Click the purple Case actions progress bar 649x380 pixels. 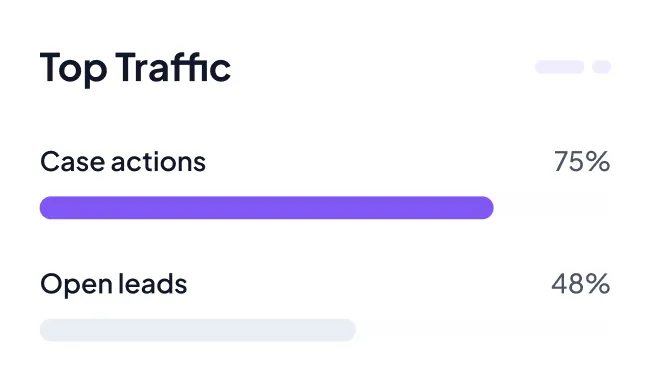[x=267, y=208]
